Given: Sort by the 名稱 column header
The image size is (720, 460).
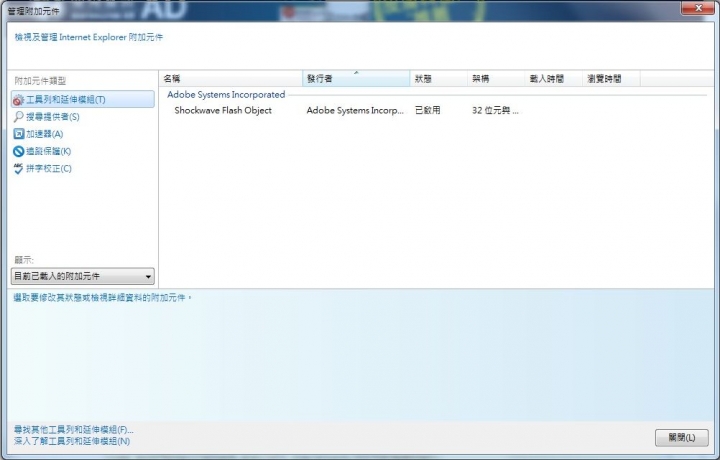Looking at the screenshot, I should pos(231,79).
